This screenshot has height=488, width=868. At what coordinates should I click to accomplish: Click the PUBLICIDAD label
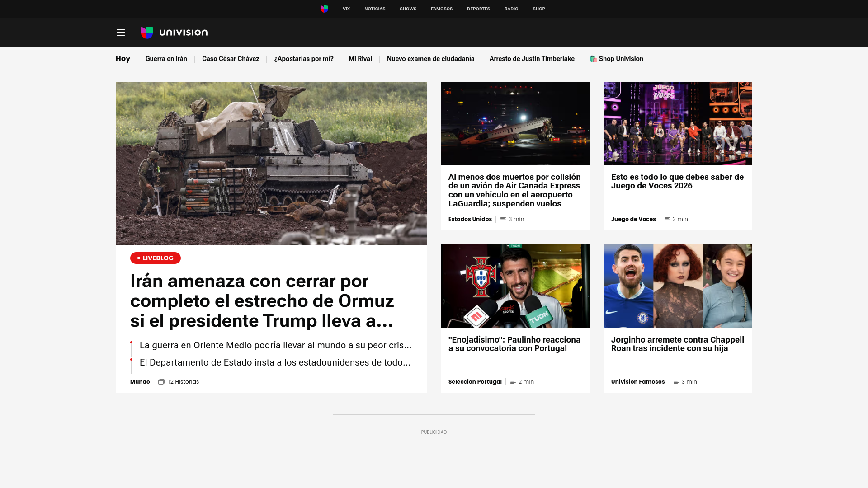[x=434, y=432]
